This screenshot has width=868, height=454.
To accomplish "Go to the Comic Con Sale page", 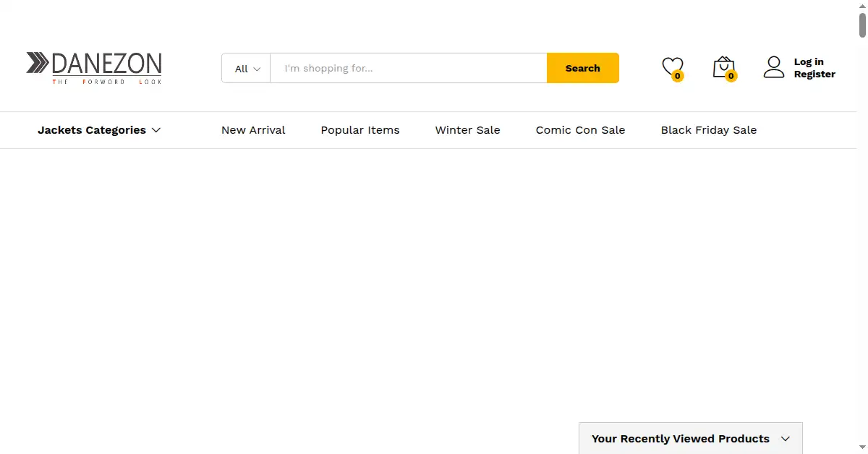I will (580, 130).
